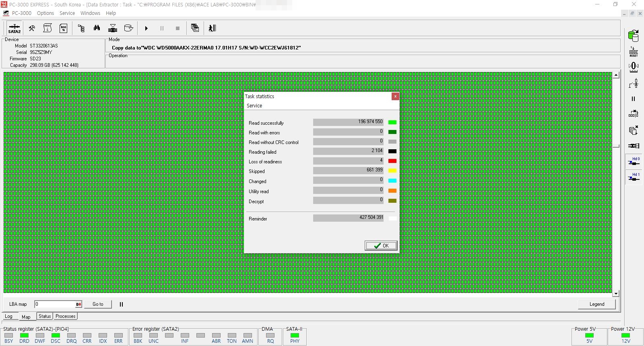The image size is (644, 346).
Task: Open the binary info scroll icon
Action: pos(47,28)
